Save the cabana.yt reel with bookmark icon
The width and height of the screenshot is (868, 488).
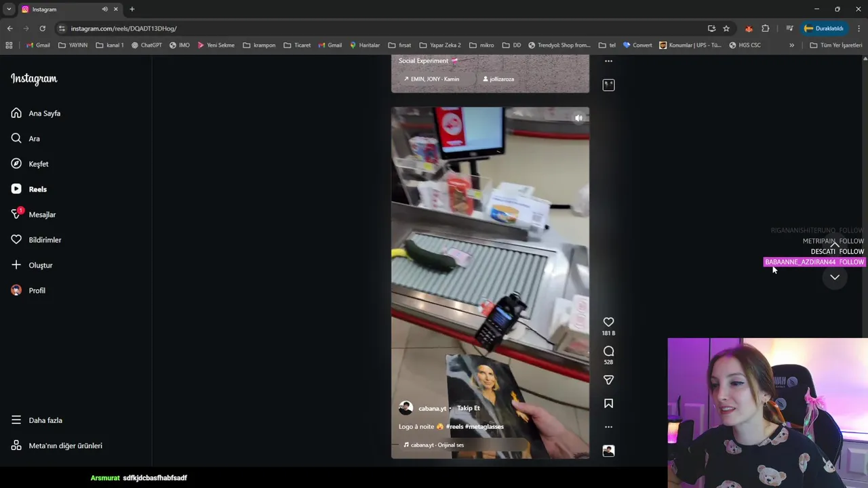pos(608,403)
